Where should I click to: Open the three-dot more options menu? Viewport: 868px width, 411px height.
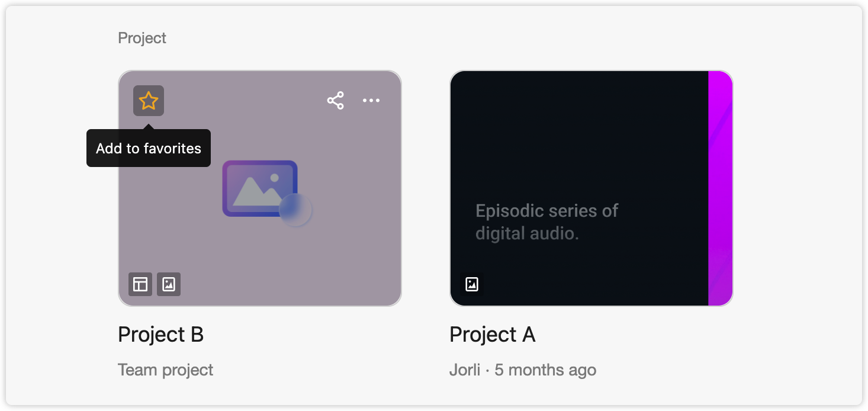point(371,101)
